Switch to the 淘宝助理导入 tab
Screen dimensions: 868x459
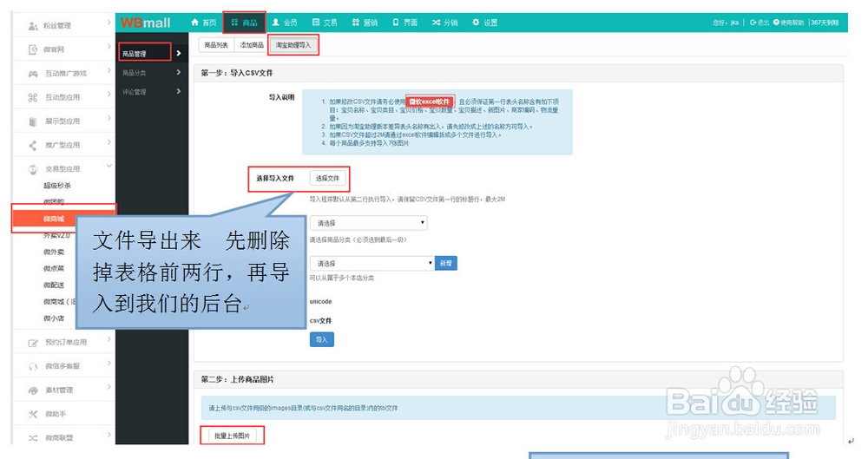point(293,45)
